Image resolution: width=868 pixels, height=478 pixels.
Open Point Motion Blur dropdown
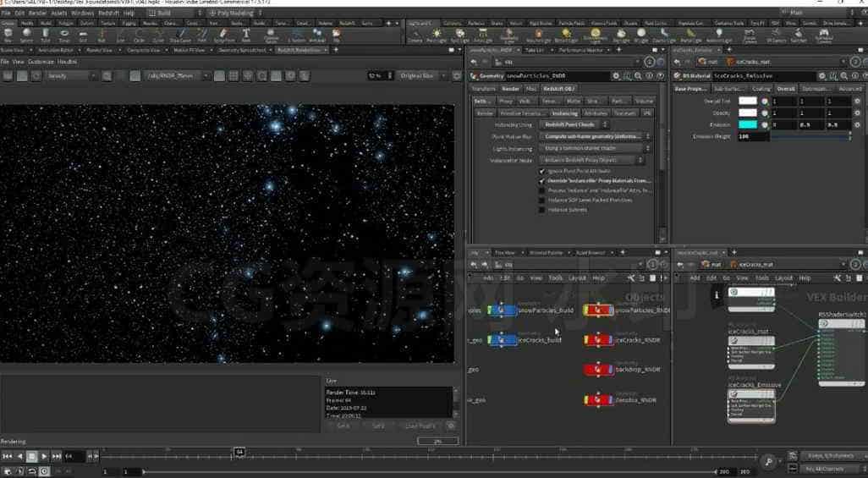point(595,136)
